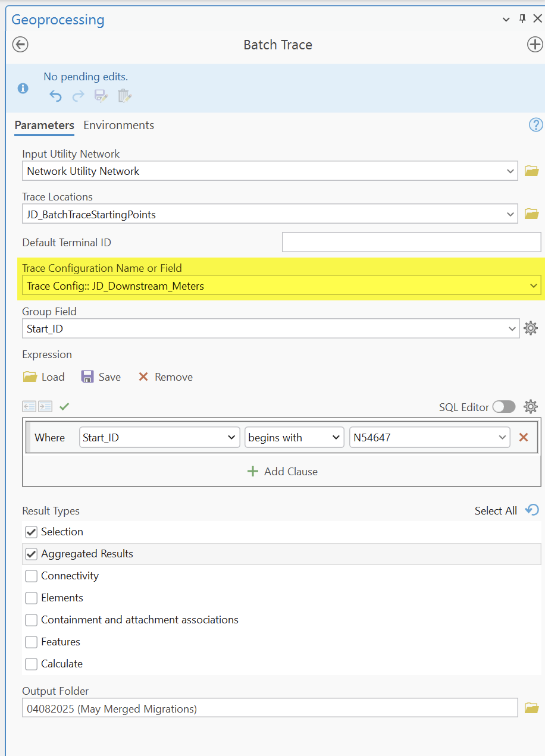Image resolution: width=545 pixels, height=756 pixels.
Task: Save edits using the save icon
Action: coord(101,95)
